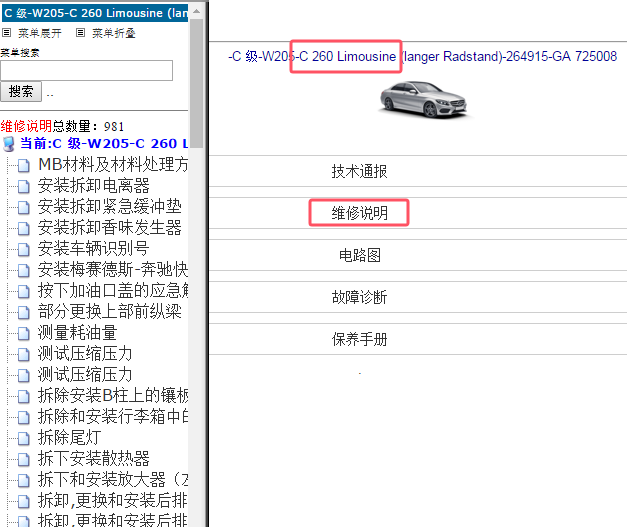627x527 pixels.
Task: Open 保养手册 maintenance manual section
Action: pyautogui.click(x=359, y=339)
